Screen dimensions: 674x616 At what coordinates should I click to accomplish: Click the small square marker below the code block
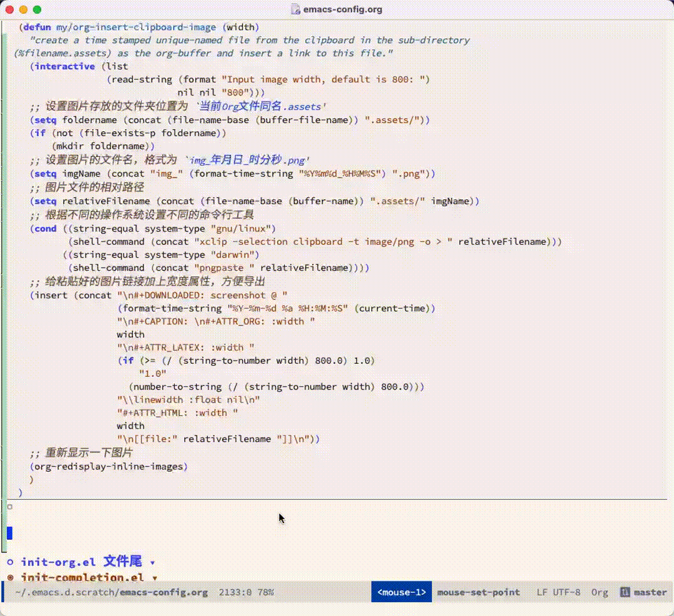click(x=10, y=507)
